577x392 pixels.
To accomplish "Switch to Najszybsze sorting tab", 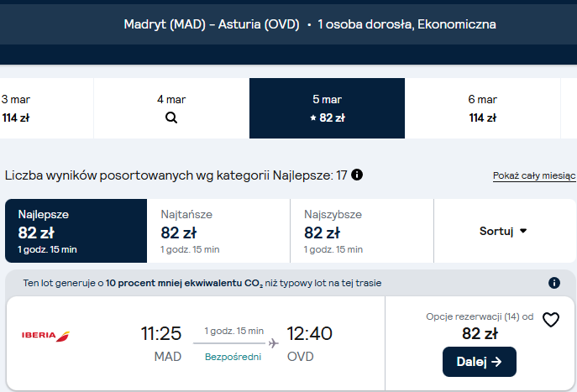I will coord(362,231).
